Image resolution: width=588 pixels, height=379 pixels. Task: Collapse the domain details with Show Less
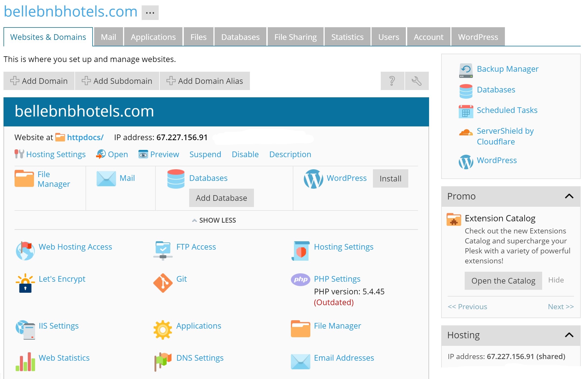216,220
